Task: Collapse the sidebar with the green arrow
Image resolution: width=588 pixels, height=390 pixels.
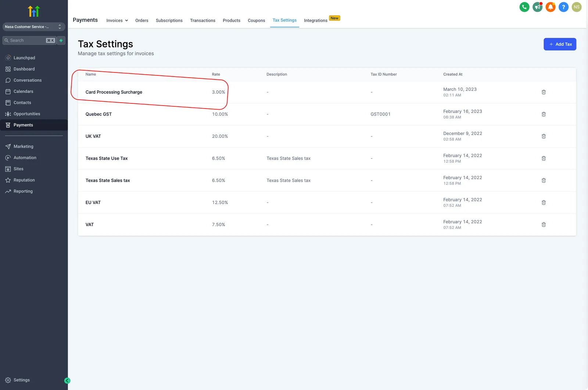Action: [x=67, y=381]
